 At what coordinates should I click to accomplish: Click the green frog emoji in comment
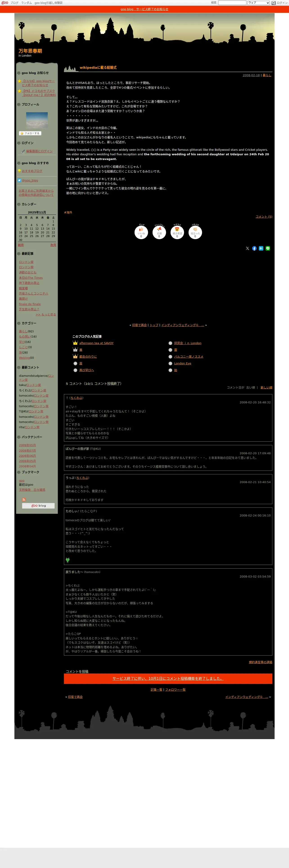tap(68, 560)
